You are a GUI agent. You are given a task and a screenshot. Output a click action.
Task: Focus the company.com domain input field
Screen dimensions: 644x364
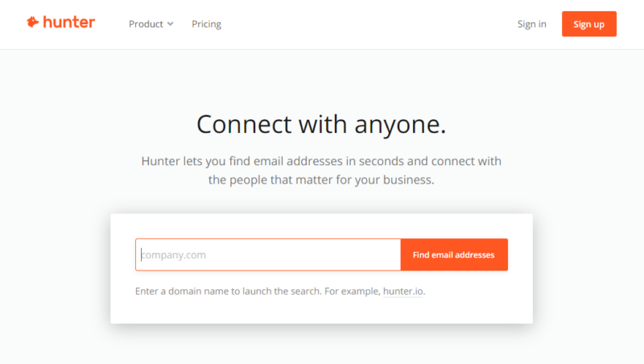point(268,254)
